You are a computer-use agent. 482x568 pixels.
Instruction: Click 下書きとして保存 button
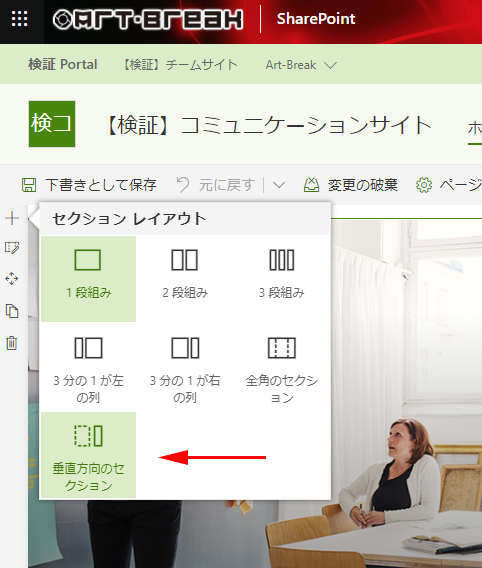(x=89, y=185)
